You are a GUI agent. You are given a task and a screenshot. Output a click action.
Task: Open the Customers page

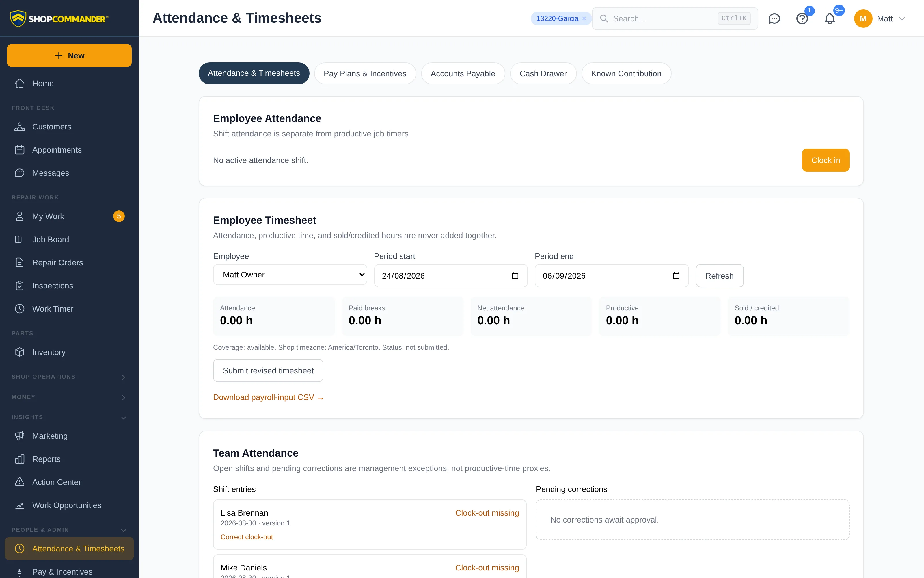(x=69, y=127)
